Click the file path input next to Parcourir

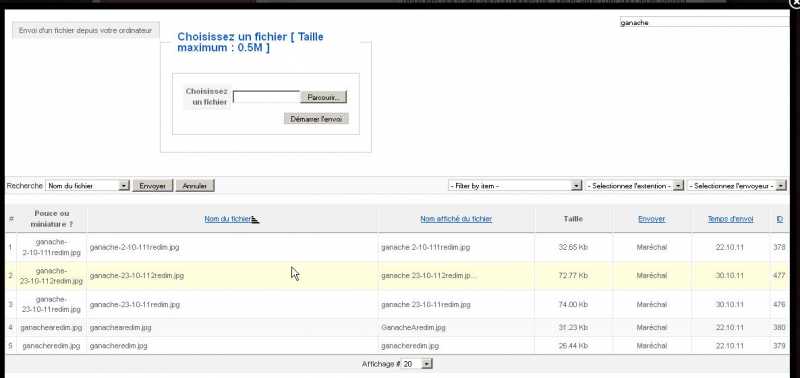pyautogui.click(x=266, y=97)
